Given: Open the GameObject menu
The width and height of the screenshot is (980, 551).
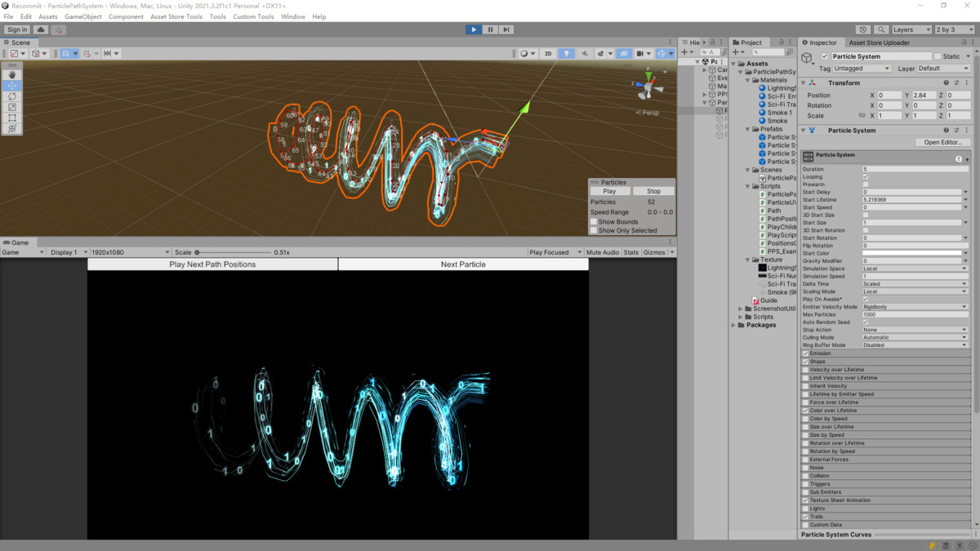Looking at the screenshot, I should coord(82,16).
